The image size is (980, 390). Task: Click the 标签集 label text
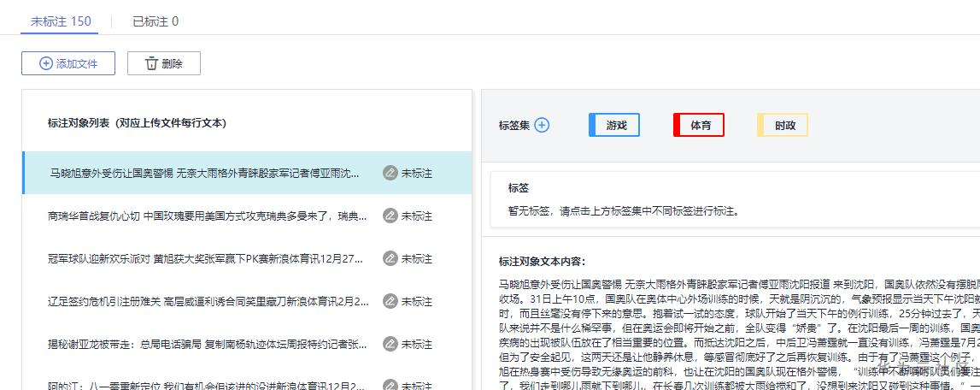pyautogui.click(x=514, y=125)
